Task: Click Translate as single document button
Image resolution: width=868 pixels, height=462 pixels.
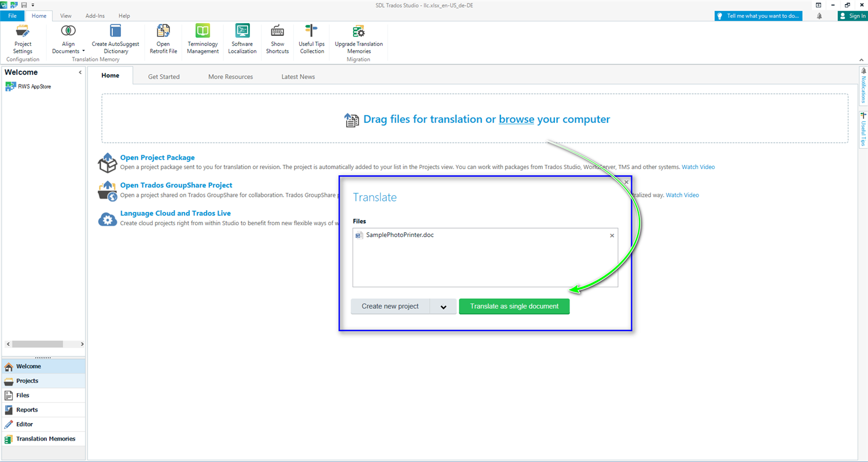Action: pyautogui.click(x=514, y=306)
